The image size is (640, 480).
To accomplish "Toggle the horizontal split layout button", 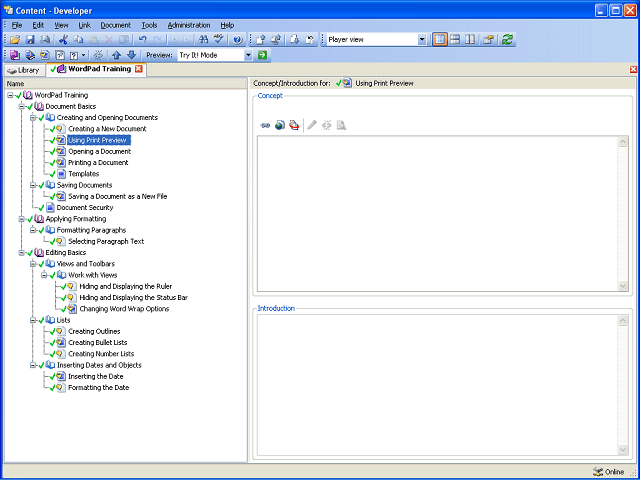I will [x=455, y=40].
